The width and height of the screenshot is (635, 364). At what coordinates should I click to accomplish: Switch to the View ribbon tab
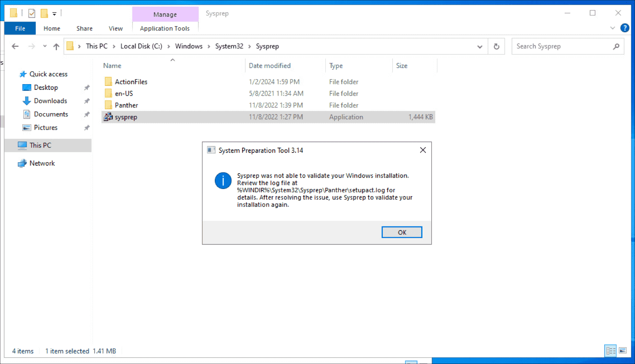[x=116, y=28]
